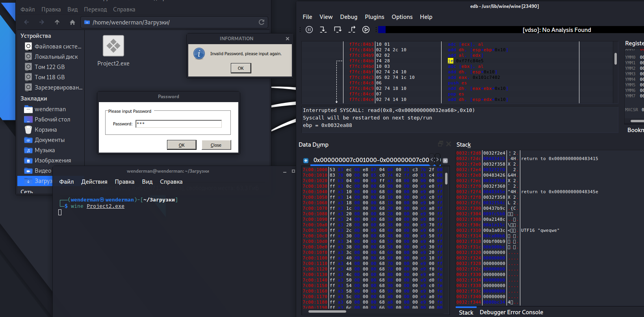Float the Data Dump panel
This screenshot has height=317, width=644.
(440, 144)
